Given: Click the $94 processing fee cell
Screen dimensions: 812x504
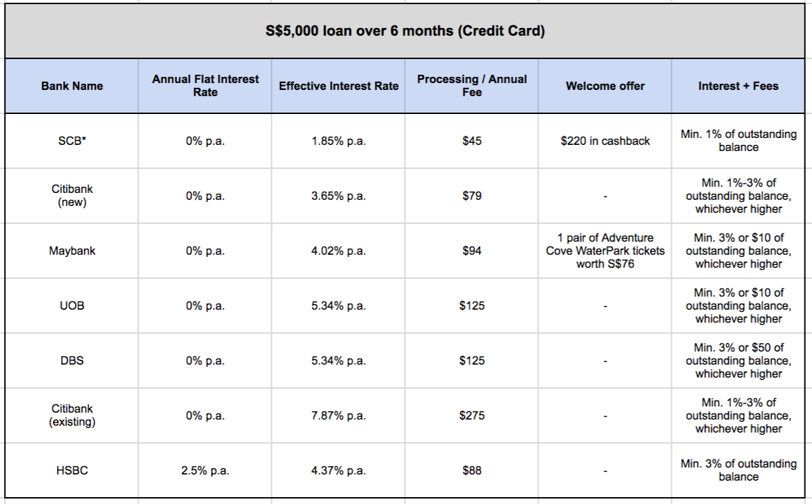Looking at the screenshot, I should (x=471, y=251).
